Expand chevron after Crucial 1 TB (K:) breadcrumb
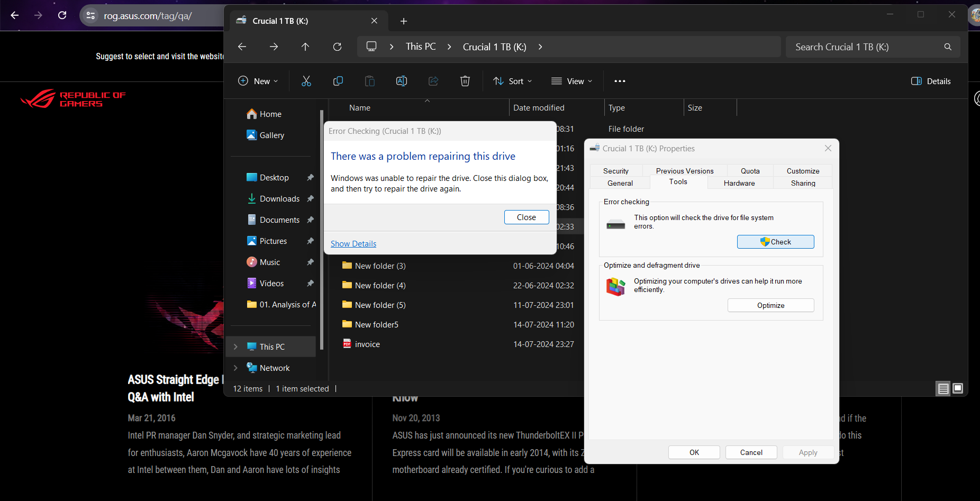 (540, 47)
